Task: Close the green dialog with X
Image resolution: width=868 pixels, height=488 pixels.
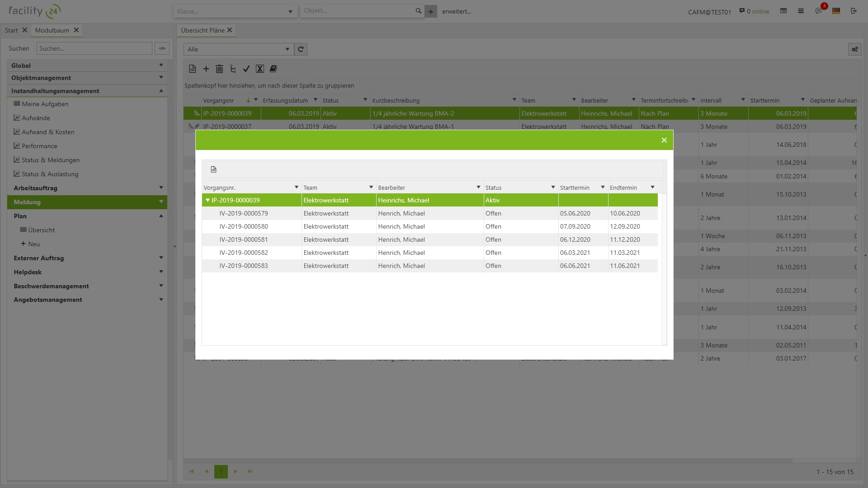Action: (x=664, y=140)
